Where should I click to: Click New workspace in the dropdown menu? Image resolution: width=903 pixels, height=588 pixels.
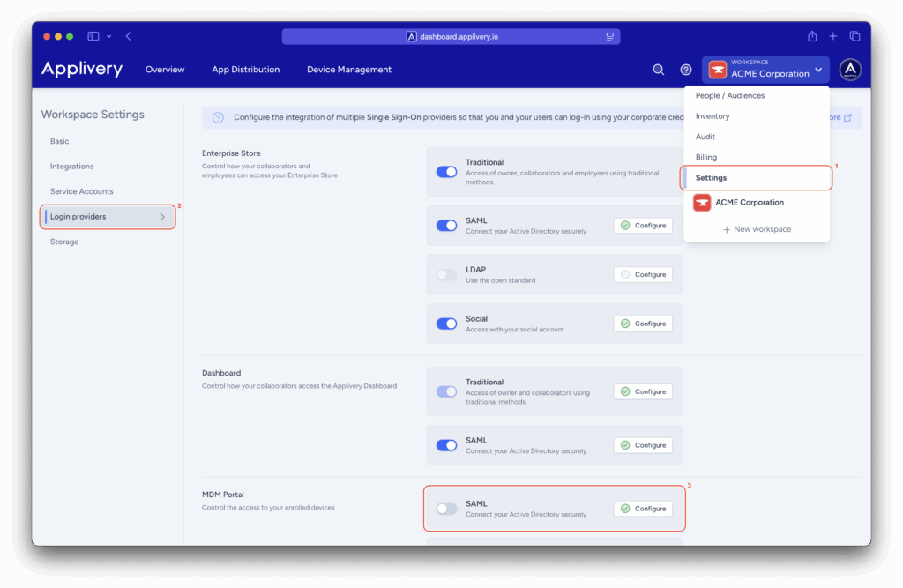756,228
